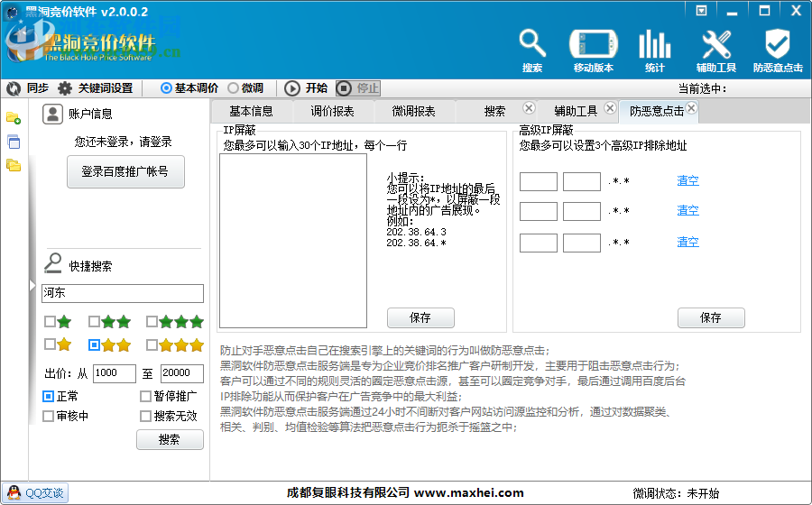Click the third 清空 link

click(x=687, y=242)
